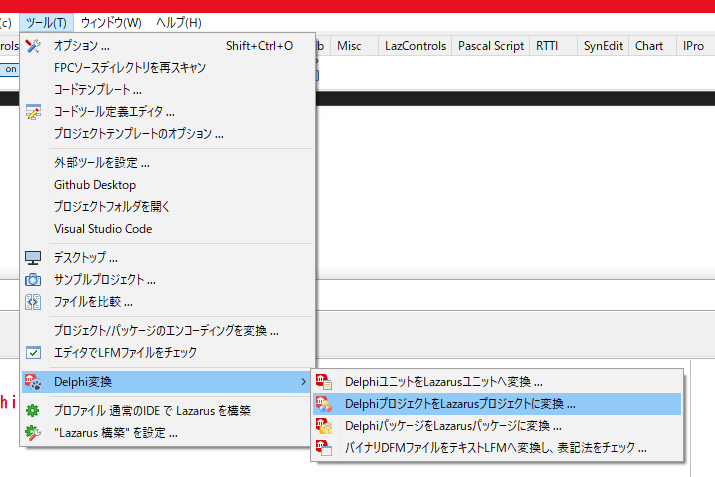Switch to the SynEdit component tab
Screen dimensions: 715x477
tap(603, 46)
